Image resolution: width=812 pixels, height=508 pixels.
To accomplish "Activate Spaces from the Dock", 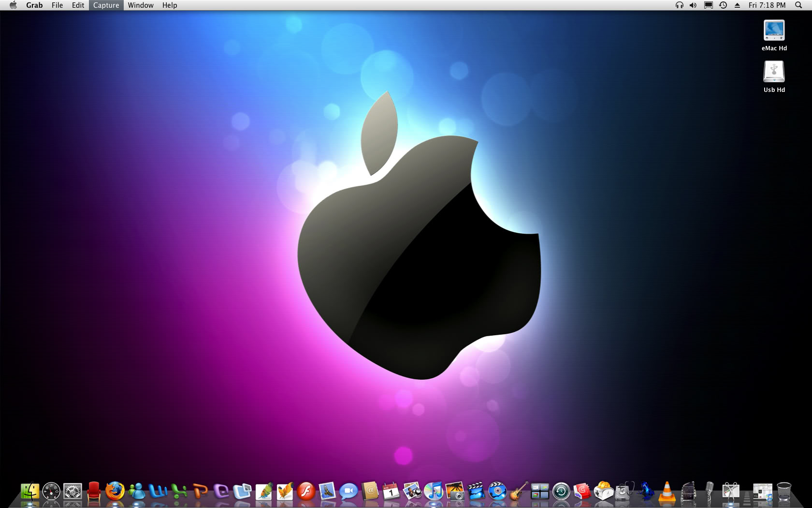I will pos(540,492).
